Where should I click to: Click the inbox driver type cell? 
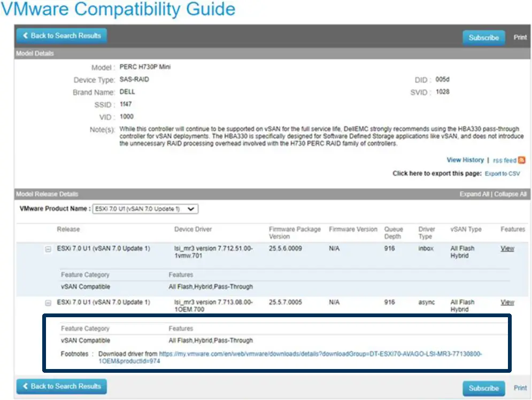(x=426, y=248)
